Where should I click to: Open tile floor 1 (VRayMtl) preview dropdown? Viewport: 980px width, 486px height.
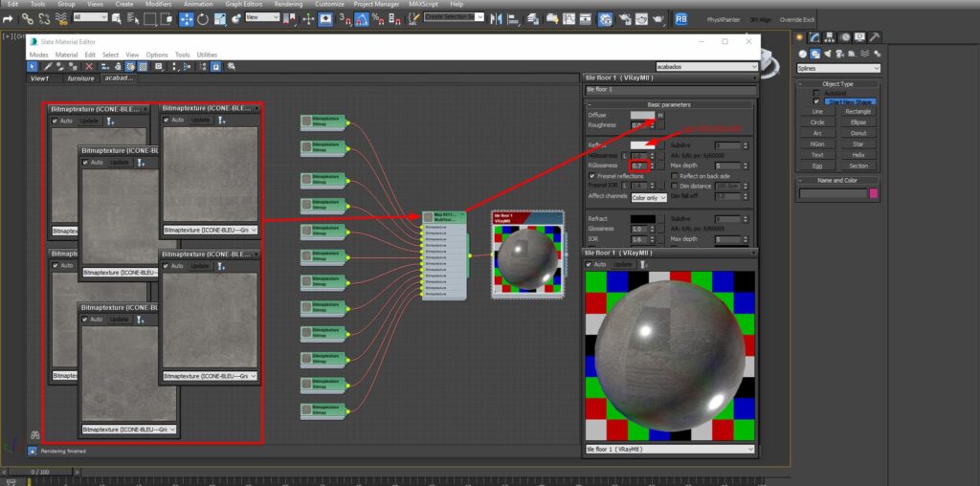click(x=670, y=449)
